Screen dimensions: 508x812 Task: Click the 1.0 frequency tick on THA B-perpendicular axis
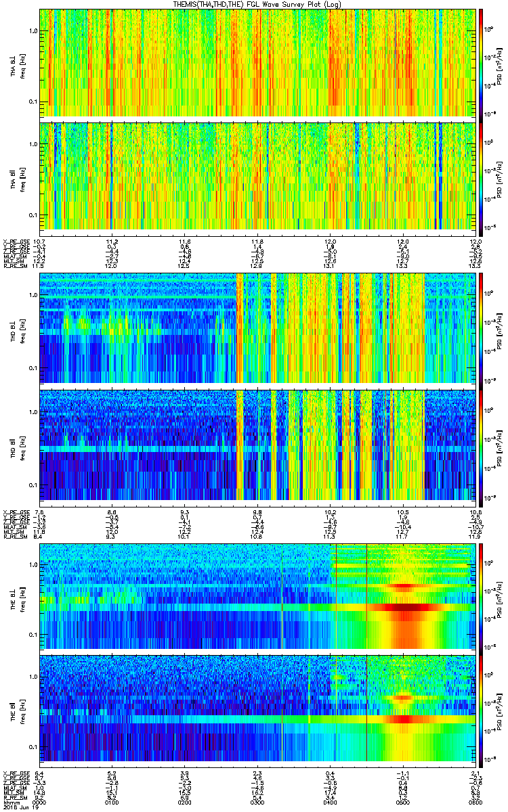33,31
